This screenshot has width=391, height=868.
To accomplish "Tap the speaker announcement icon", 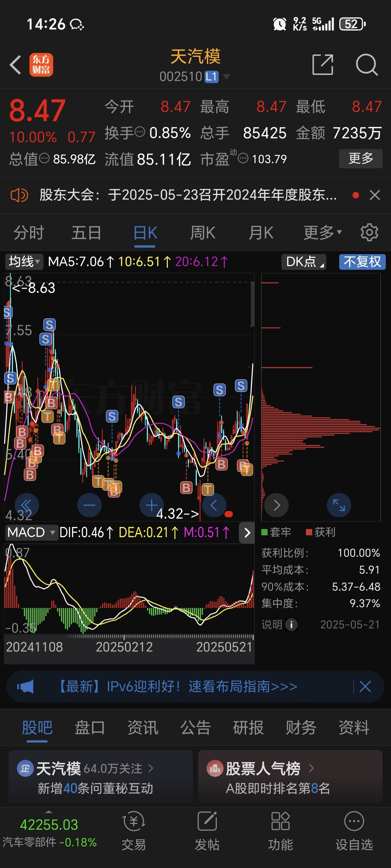I will click(x=19, y=195).
